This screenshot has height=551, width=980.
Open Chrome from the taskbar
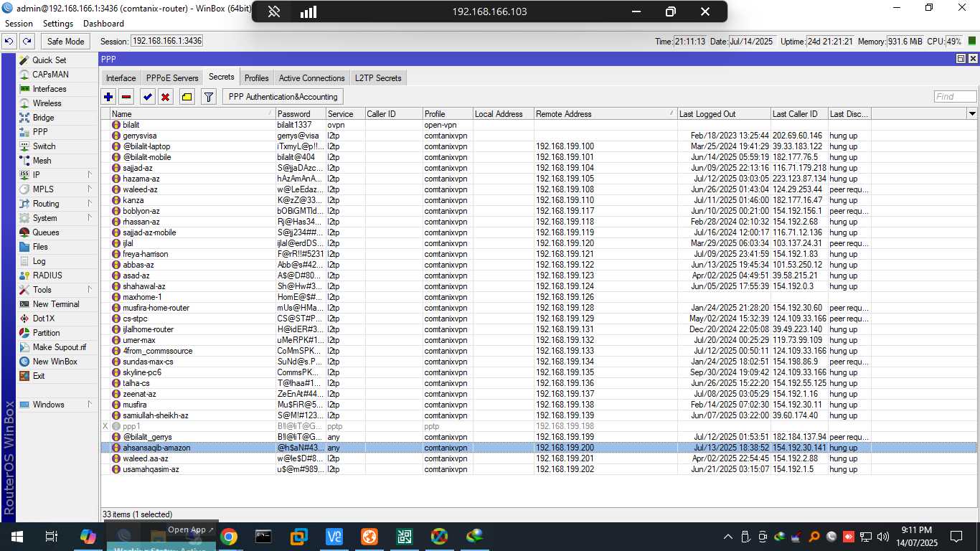tap(229, 537)
